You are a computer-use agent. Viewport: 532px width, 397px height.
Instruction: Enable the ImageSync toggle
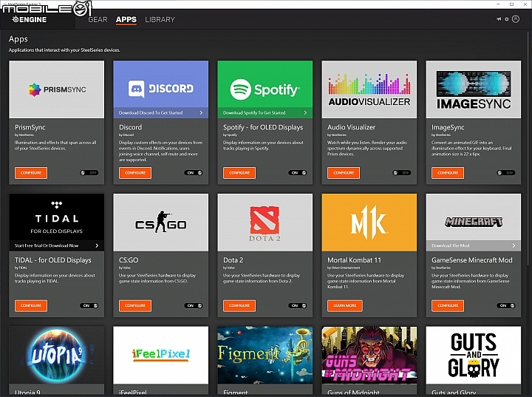point(506,173)
